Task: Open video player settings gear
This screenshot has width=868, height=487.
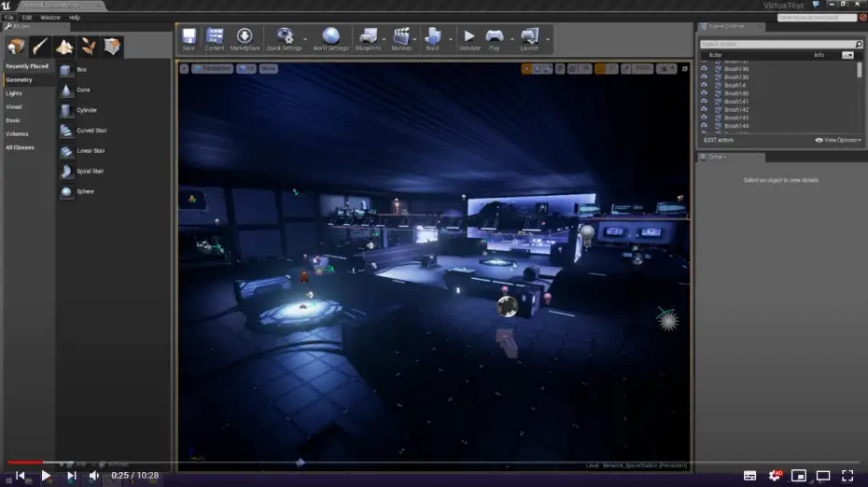Action: tap(775, 476)
